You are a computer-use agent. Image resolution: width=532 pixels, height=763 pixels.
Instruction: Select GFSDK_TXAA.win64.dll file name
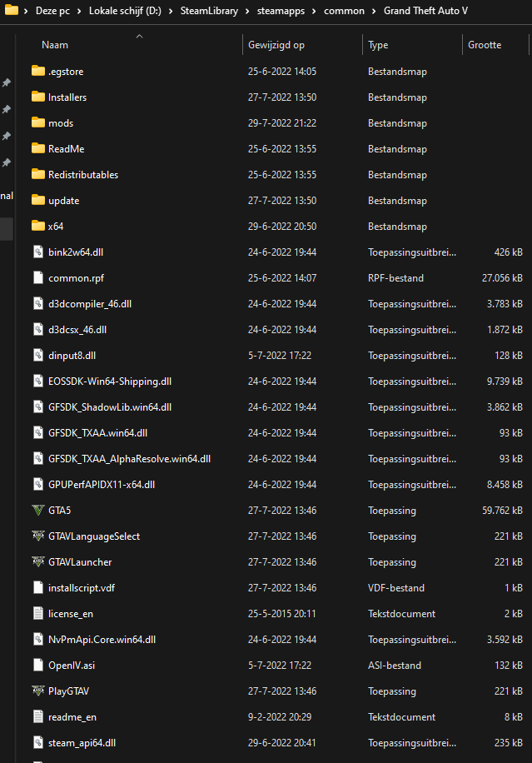click(x=97, y=432)
